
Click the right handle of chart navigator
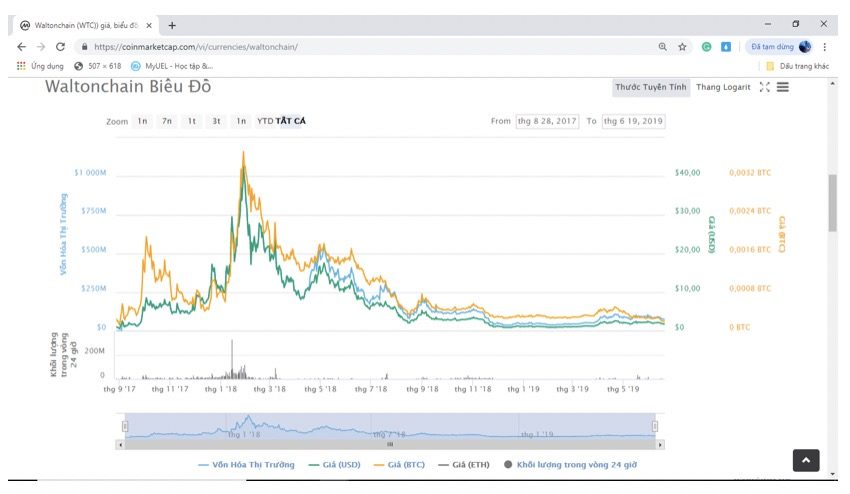(x=655, y=427)
